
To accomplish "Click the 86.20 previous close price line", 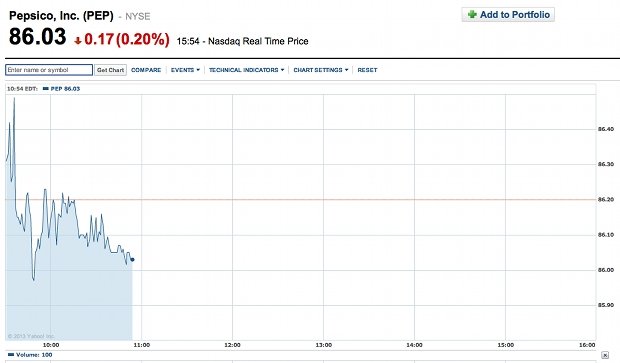I will tap(301, 200).
